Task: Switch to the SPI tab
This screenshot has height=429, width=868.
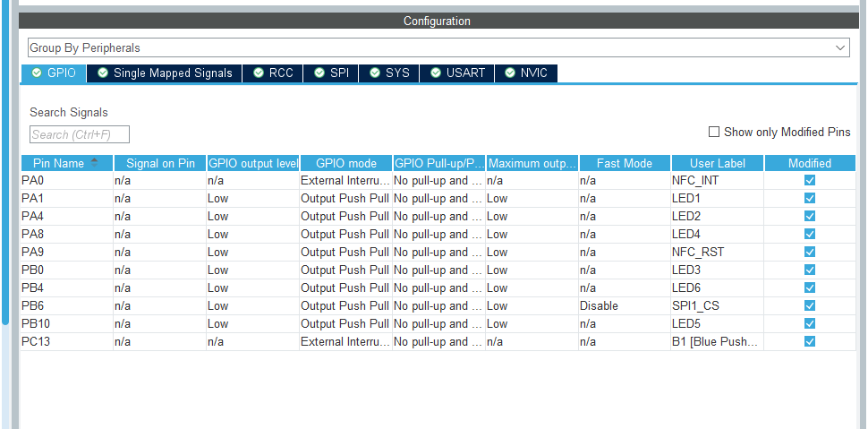Action: [x=331, y=73]
